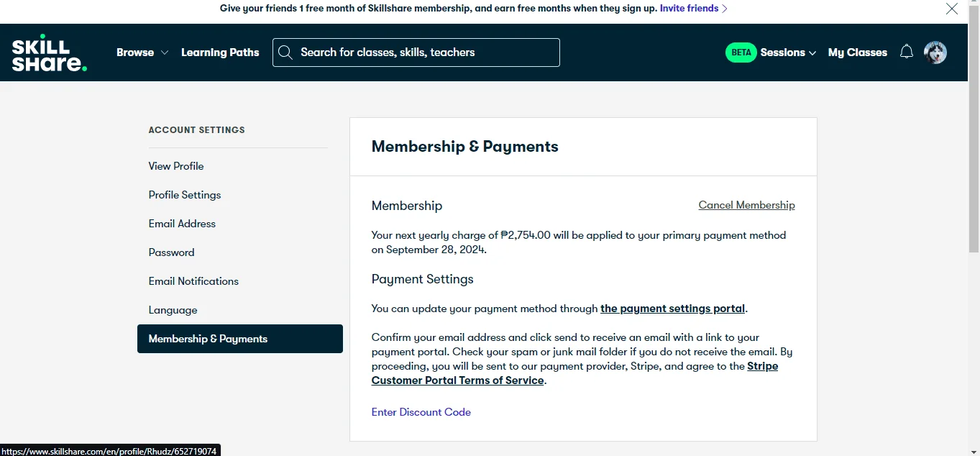Image resolution: width=980 pixels, height=456 pixels.
Task: Click the search magnifier icon
Action: tap(285, 53)
